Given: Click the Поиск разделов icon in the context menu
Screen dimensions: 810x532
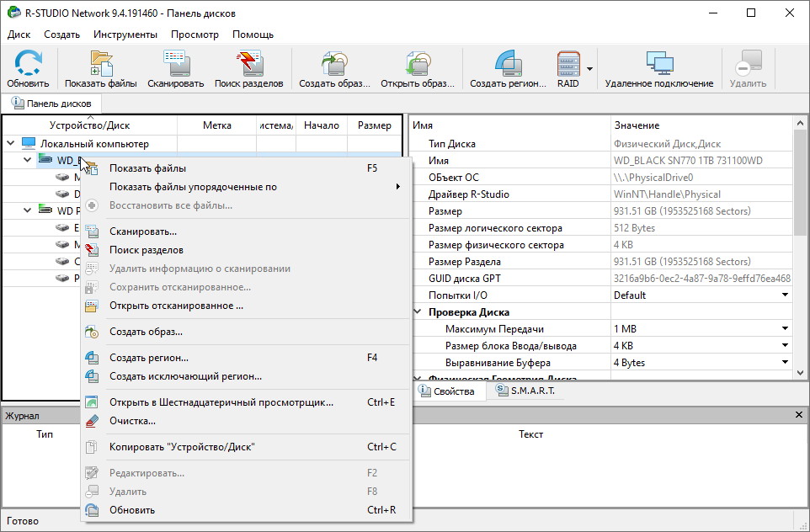Looking at the screenshot, I should 92,250.
